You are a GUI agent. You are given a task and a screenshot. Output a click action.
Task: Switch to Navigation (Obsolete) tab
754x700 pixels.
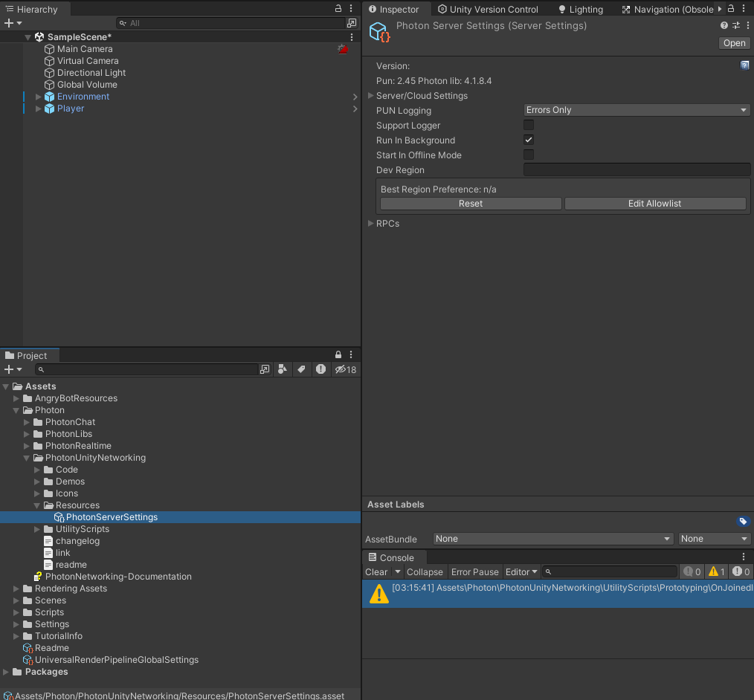[668, 9]
